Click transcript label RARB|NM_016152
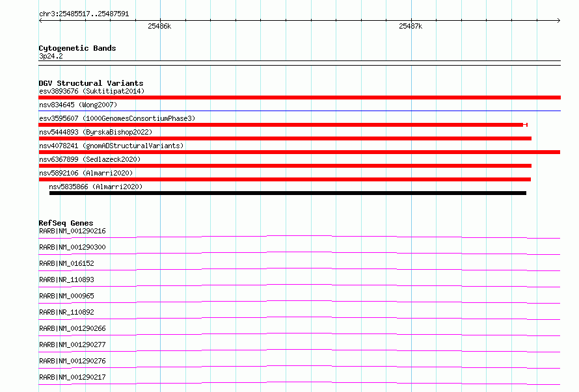Viewport: 579px width, 392px height. [x=66, y=263]
